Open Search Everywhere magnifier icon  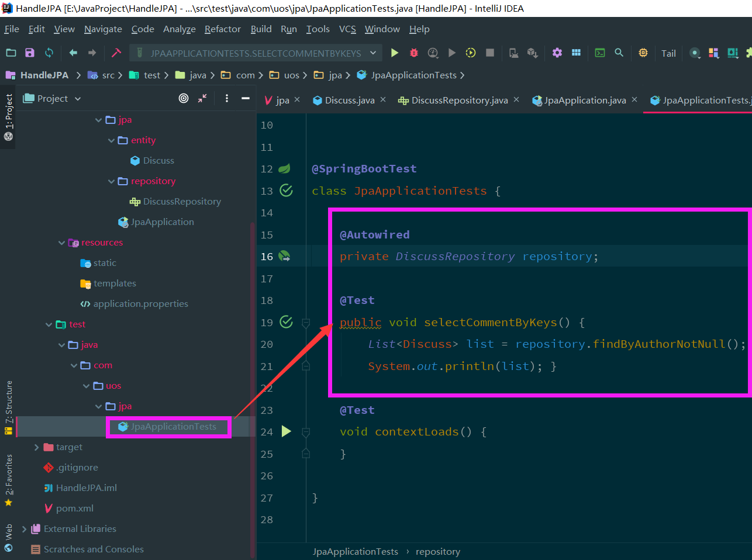click(x=619, y=53)
